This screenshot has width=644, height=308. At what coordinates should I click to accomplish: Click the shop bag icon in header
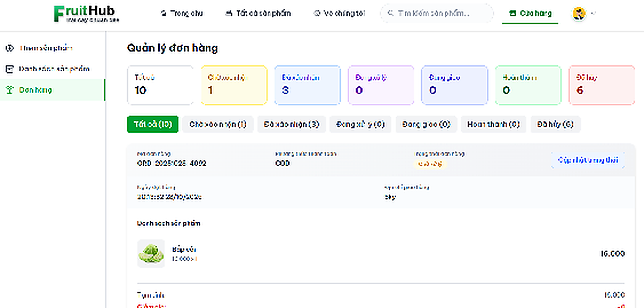(x=512, y=13)
